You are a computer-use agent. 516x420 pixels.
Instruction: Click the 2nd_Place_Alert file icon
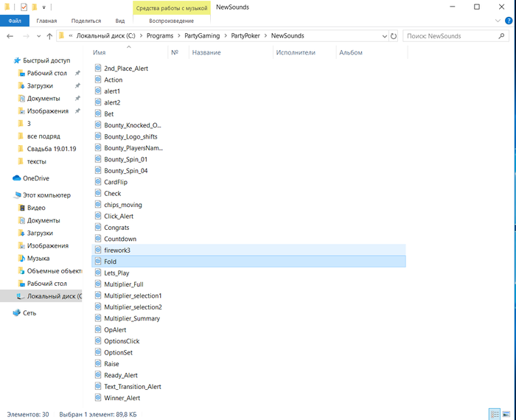coord(98,68)
